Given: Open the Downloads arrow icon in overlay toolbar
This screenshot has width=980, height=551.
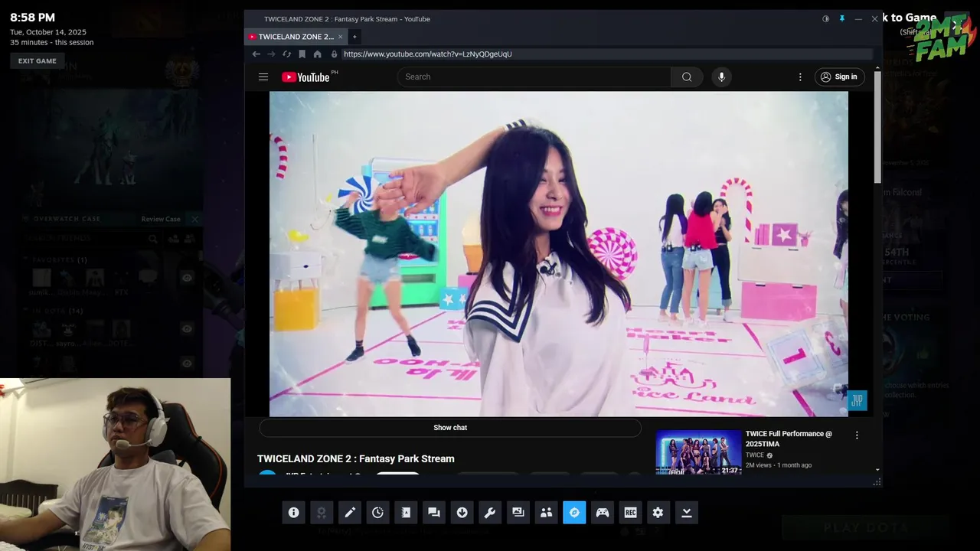Looking at the screenshot, I should (x=462, y=513).
